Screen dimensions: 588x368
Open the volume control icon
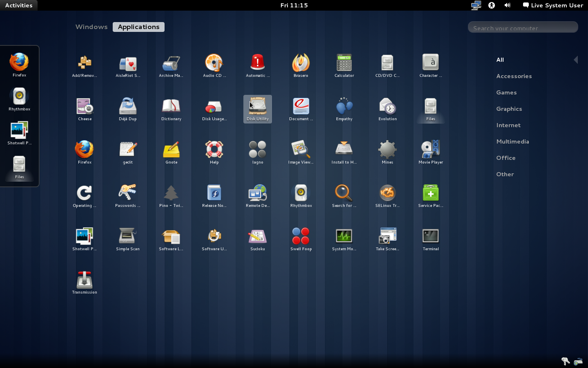coord(507,5)
